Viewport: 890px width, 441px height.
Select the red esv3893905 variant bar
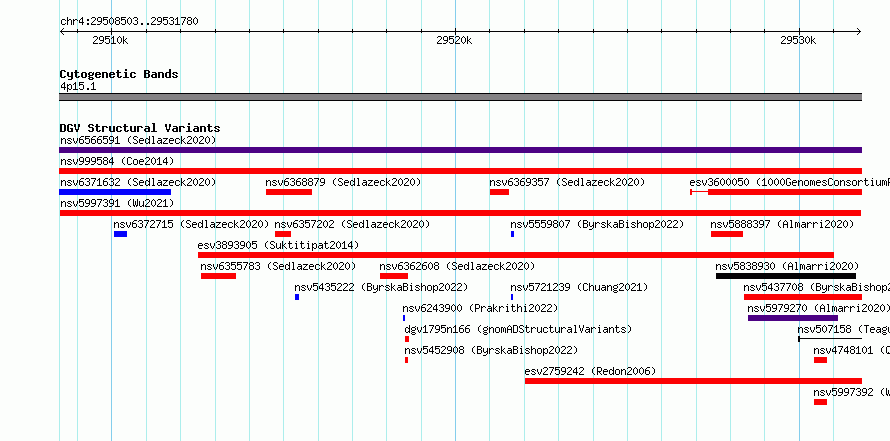pyautogui.click(x=516, y=255)
